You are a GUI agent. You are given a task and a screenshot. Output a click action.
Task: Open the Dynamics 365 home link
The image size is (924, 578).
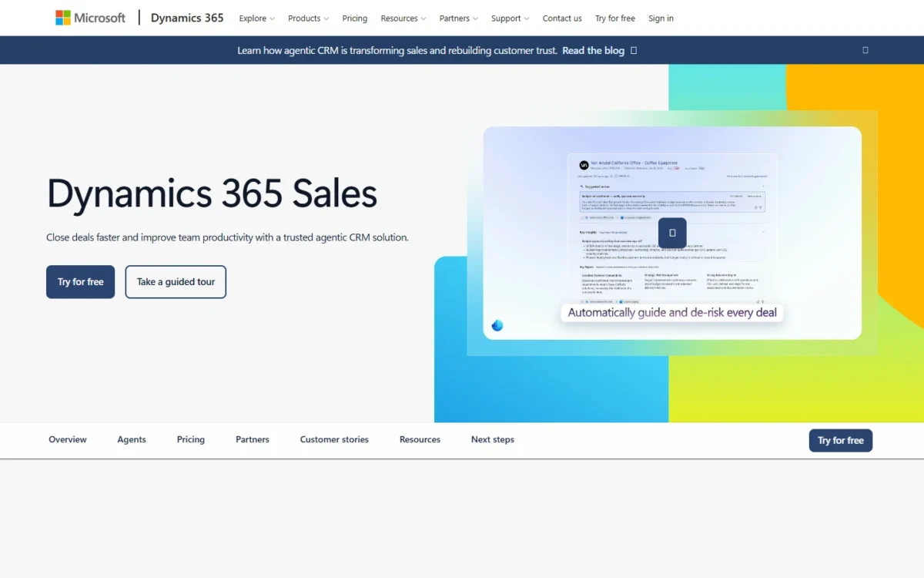(187, 18)
